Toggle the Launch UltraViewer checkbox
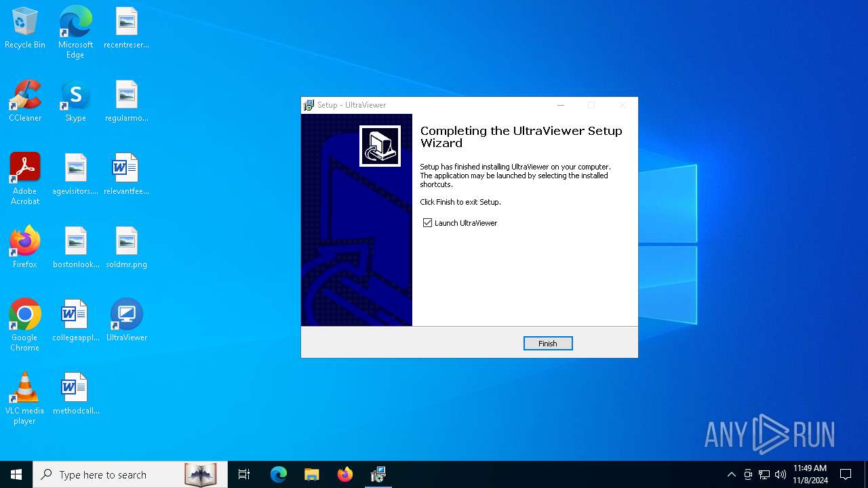The width and height of the screenshot is (868, 488). click(x=427, y=223)
